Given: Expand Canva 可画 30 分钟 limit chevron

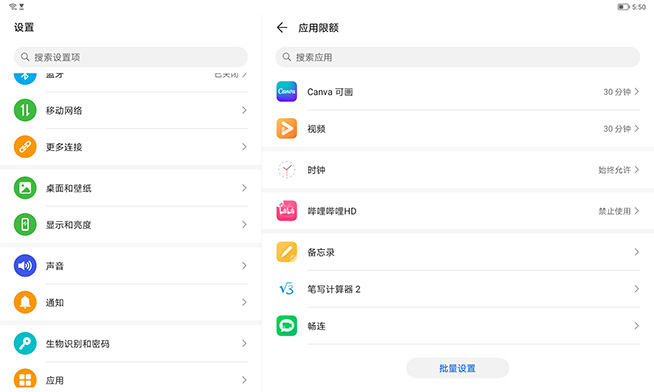Looking at the screenshot, I should point(636,91).
